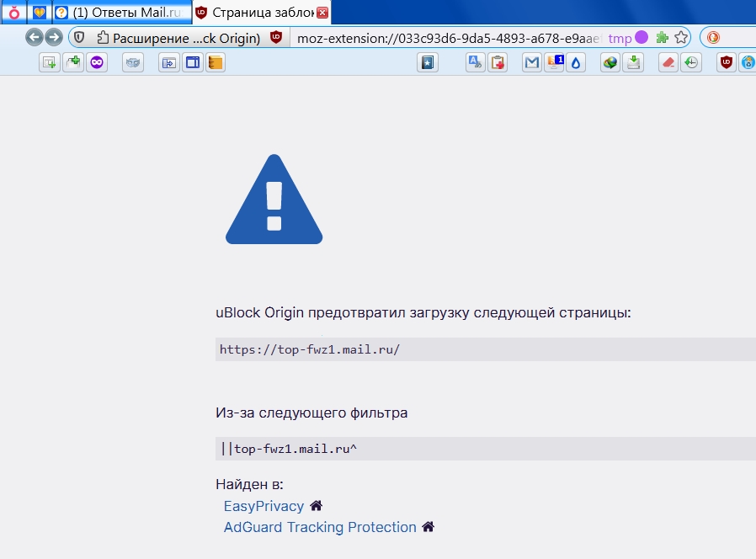
Task: Click the tracking protection shield in address bar
Action: (79, 37)
